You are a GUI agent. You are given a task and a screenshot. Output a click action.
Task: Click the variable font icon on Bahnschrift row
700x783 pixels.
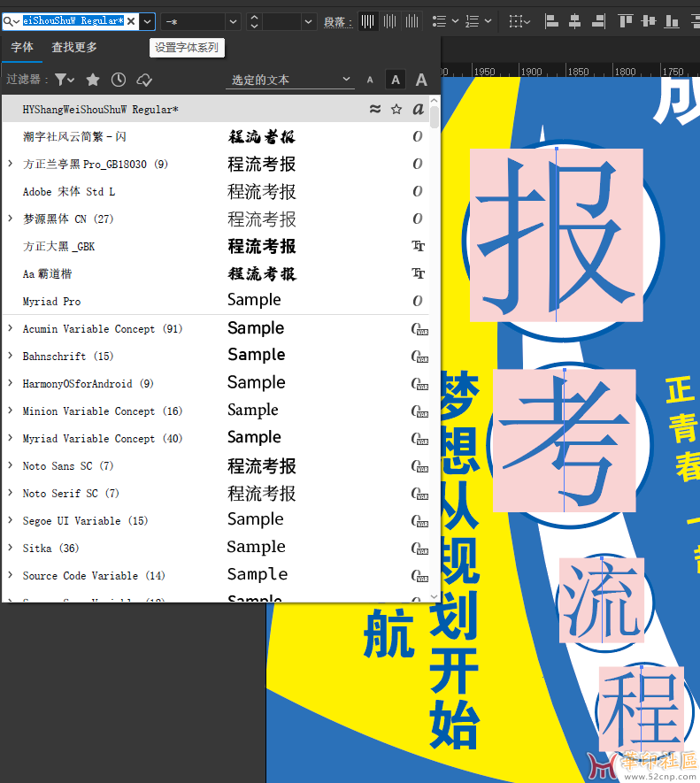pos(419,356)
